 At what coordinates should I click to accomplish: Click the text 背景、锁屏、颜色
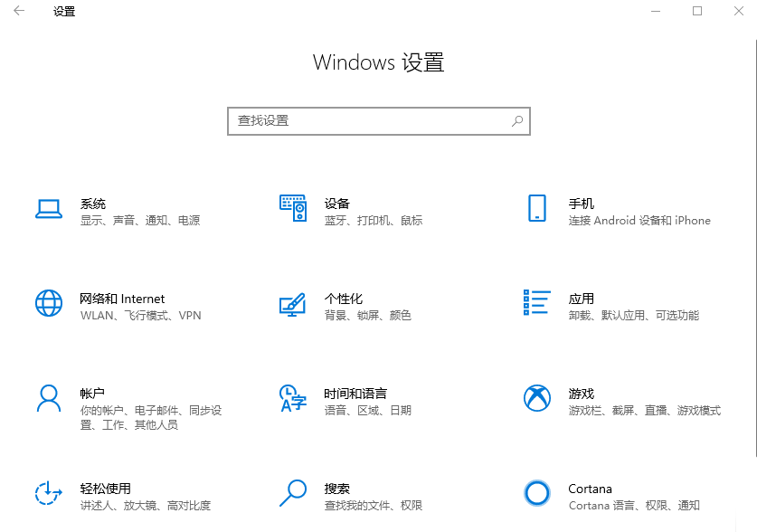(368, 316)
